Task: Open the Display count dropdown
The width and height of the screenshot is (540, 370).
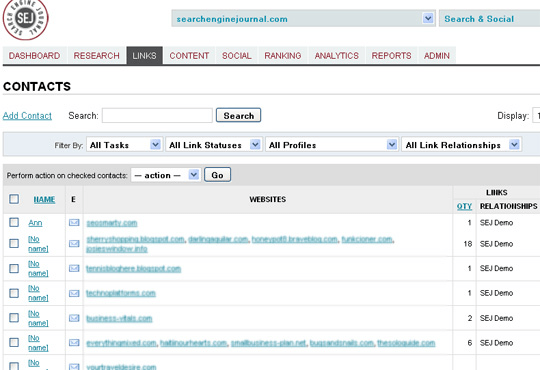Action: (536, 115)
